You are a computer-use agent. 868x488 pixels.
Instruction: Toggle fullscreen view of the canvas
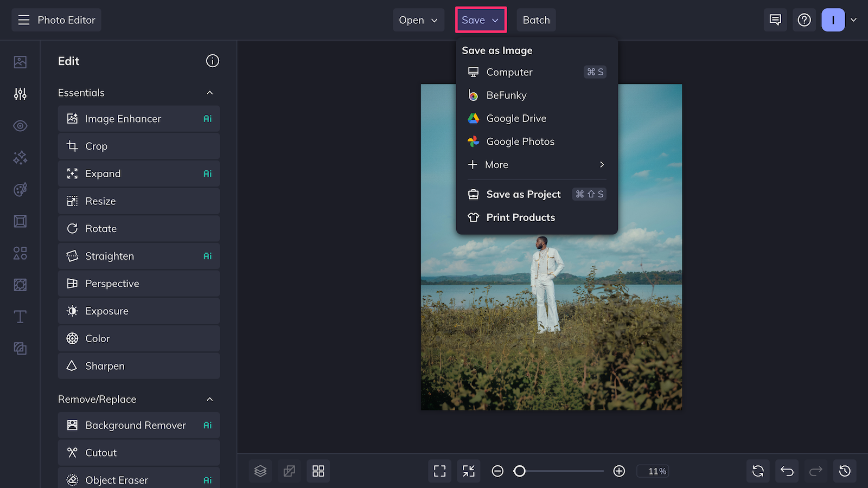(439, 471)
